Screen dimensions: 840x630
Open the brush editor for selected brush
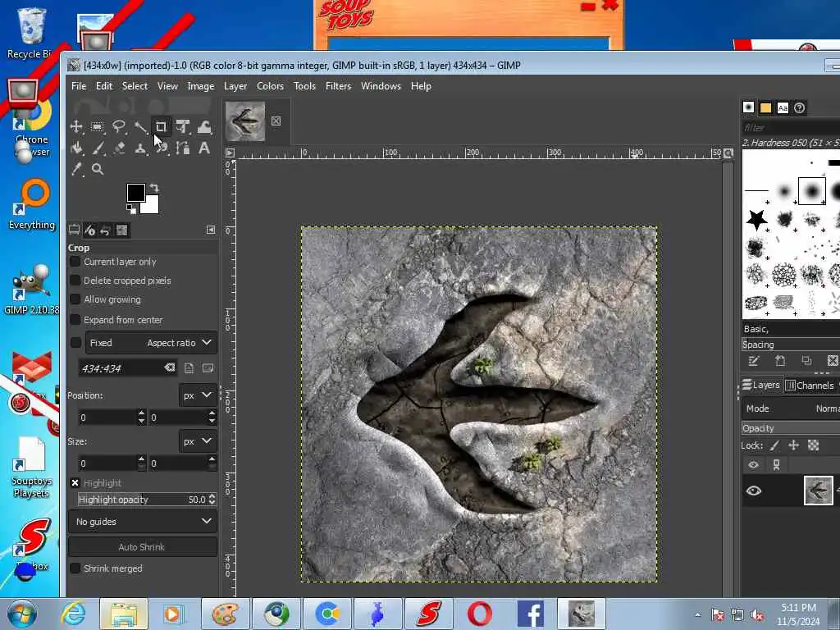coord(754,361)
